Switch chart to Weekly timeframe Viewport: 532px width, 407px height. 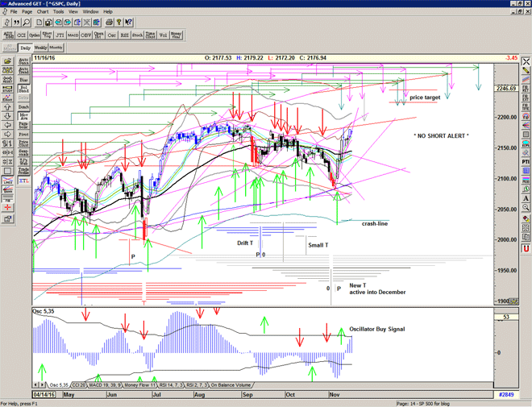tap(42, 48)
